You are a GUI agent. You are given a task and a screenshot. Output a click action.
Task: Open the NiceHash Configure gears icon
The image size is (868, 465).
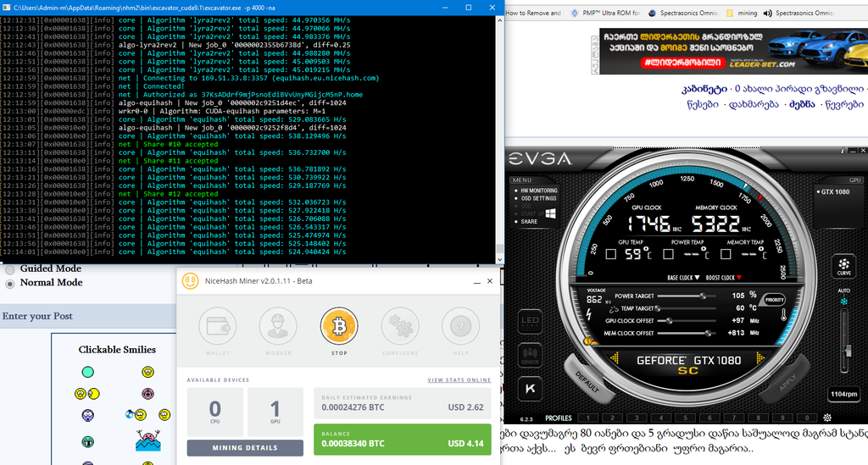pos(400,326)
